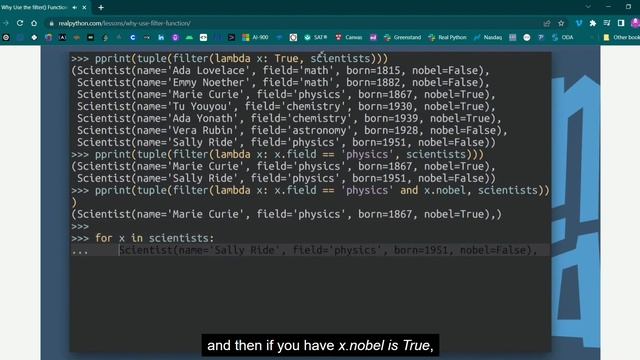Click the 'Emmy Noether' scientist row

pos(283,82)
